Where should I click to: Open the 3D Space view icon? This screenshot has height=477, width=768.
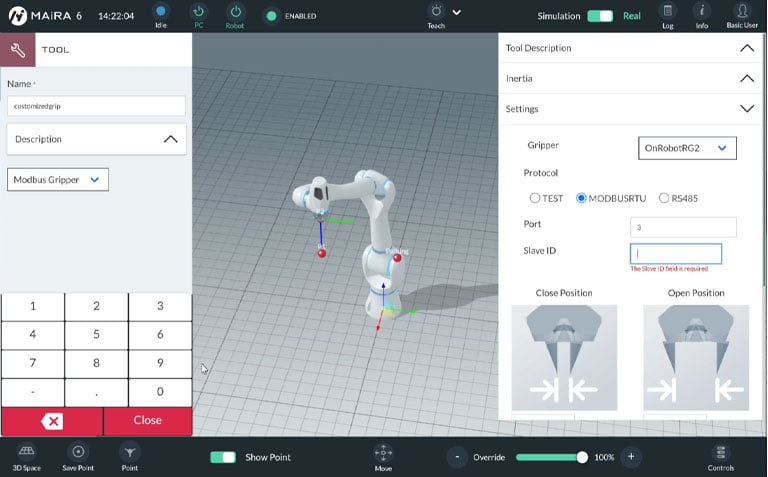click(x=27, y=452)
